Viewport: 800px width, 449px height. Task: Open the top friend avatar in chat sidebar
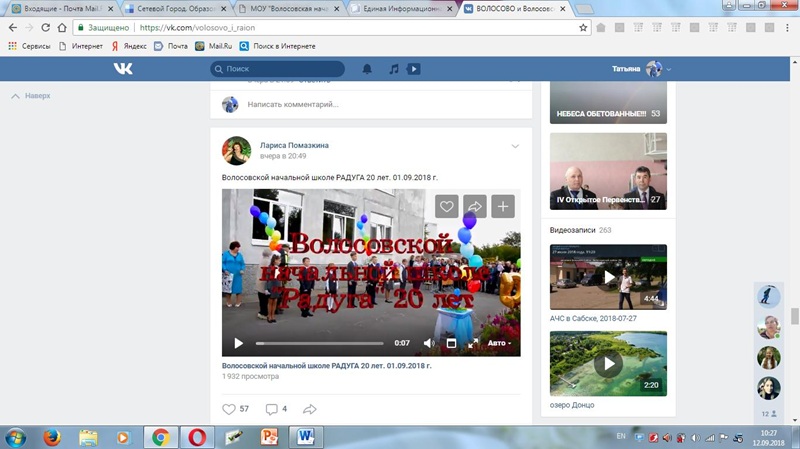pos(768,296)
